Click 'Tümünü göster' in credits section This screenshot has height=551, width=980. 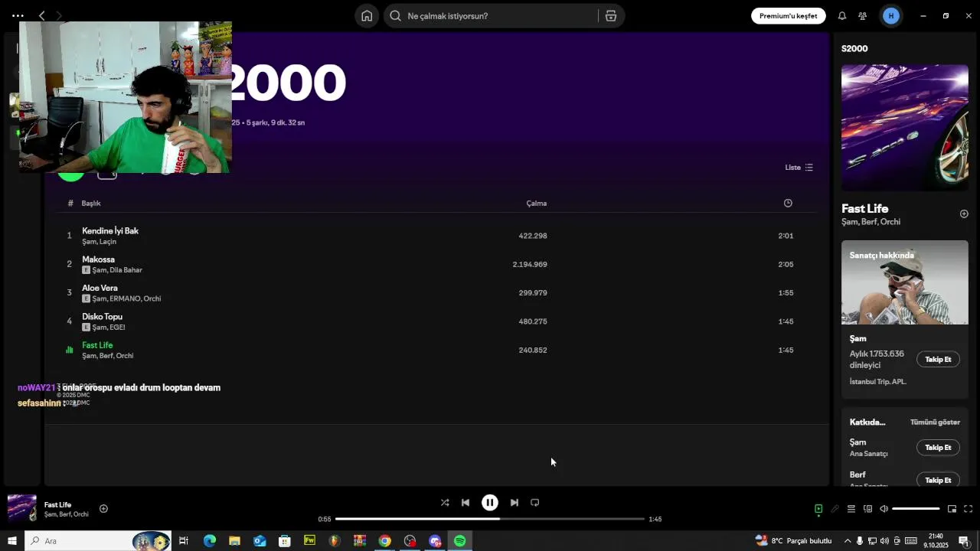click(x=935, y=422)
